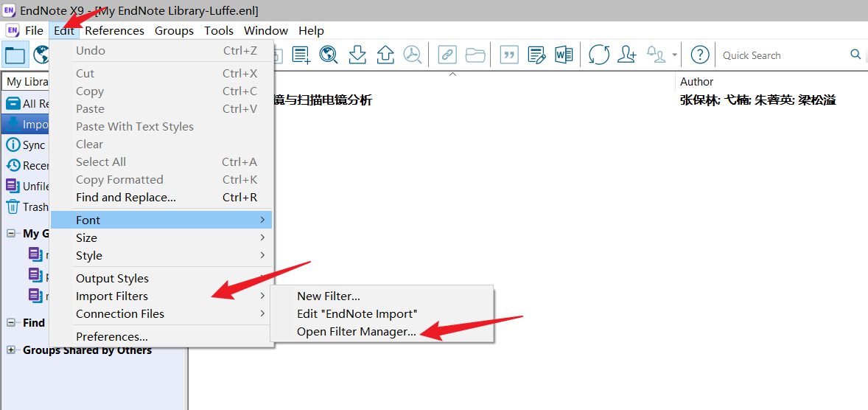Create a new reference with the document-plus icon
The width and height of the screenshot is (868, 410).
click(x=301, y=55)
